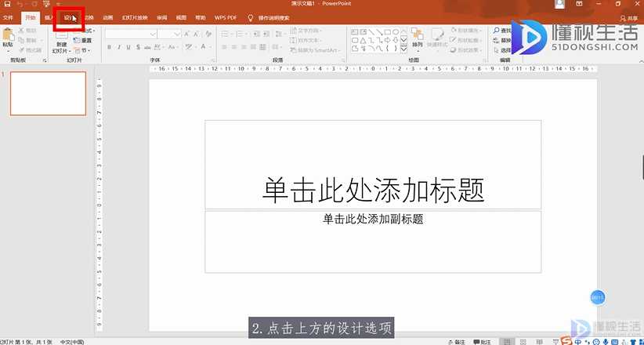Click the Notes (备注) status bar button
The width and height of the screenshot is (644, 345).
point(457,342)
